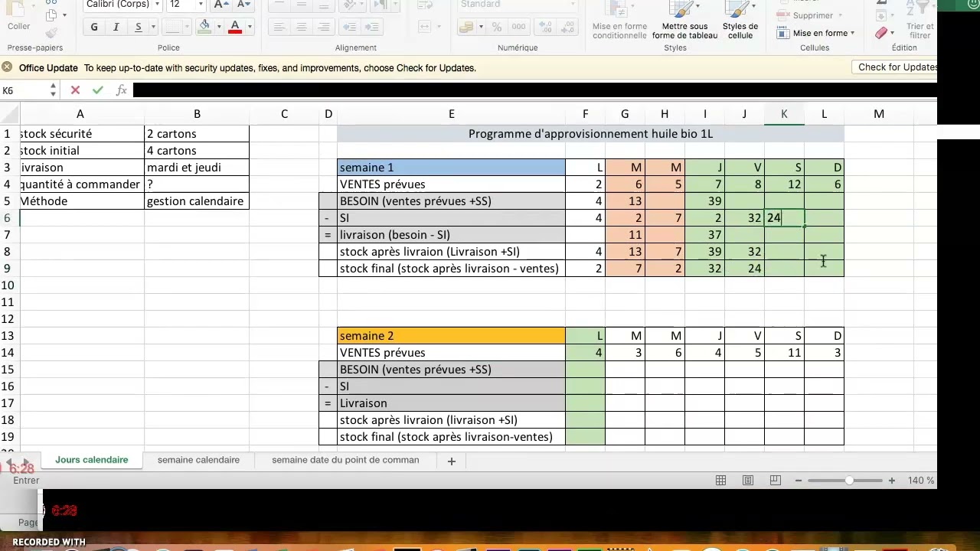The image size is (980, 551).
Task: Add a new sheet with the plus tab
Action: click(x=452, y=461)
